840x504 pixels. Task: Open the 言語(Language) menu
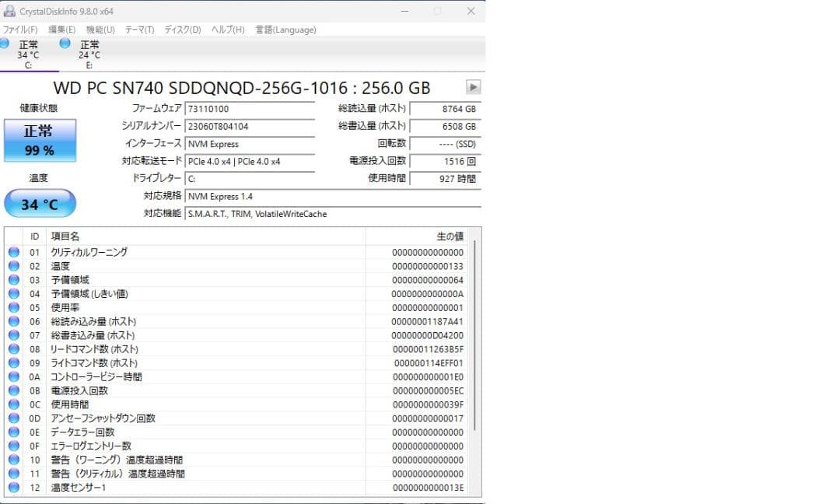point(285,30)
